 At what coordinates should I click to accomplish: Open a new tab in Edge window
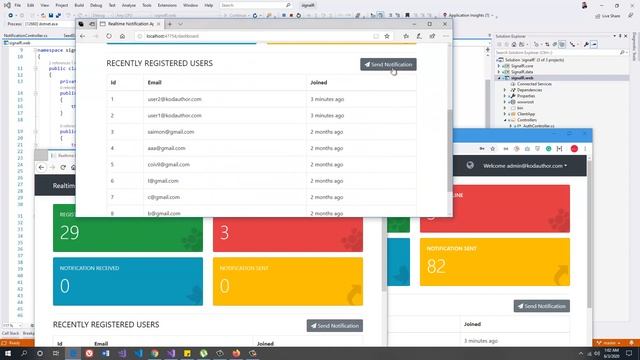click(x=170, y=24)
